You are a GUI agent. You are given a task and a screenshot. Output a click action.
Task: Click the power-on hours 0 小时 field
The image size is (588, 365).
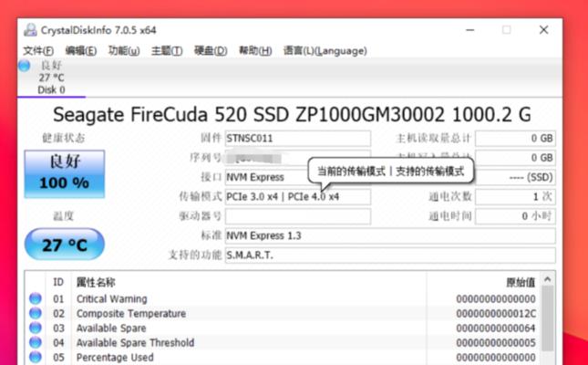coord(515,216)
